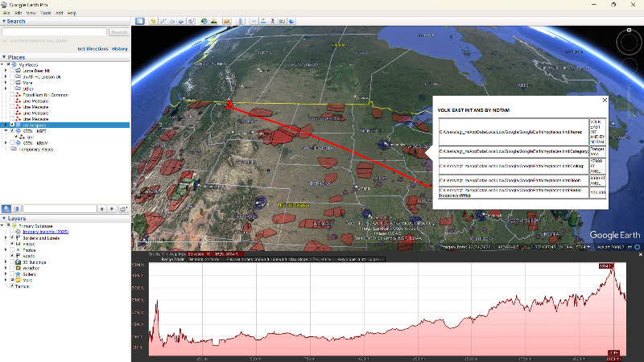
Task: Open the historical imagery clock tool
Action: click(x=204, y=21)
